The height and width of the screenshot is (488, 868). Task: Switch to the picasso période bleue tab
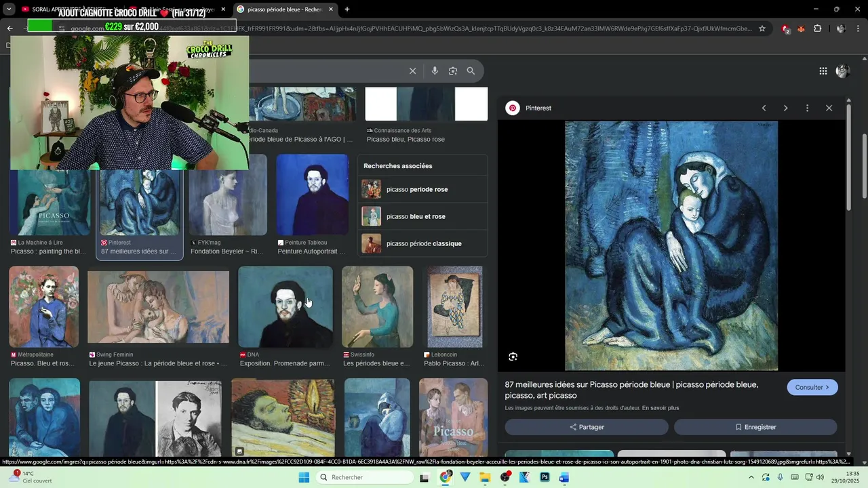click(x=285, y=9)
